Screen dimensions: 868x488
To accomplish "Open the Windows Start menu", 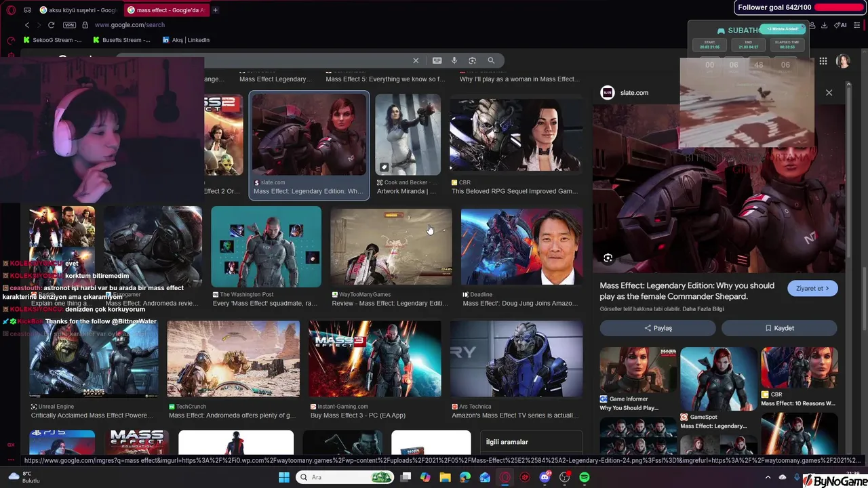I will 283,477.
